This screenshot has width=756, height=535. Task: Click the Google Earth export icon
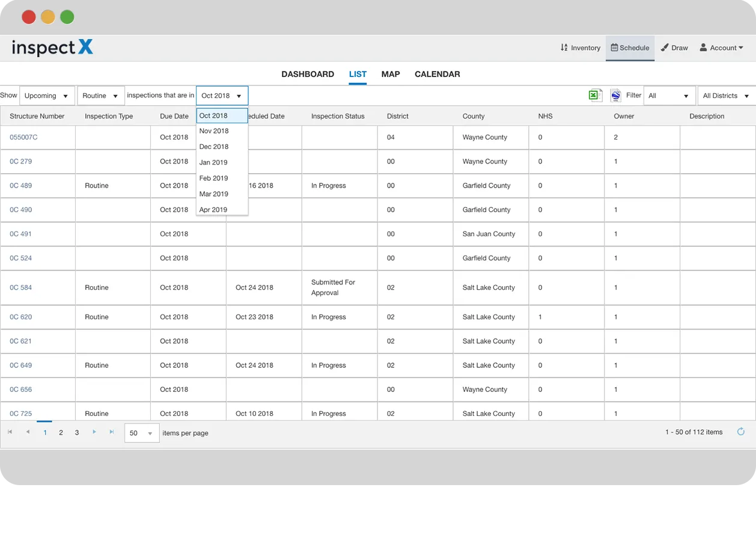(615, 95)
